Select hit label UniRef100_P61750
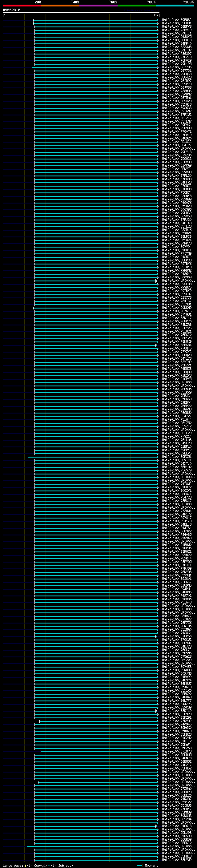197x868 pixels. [177, 423]
